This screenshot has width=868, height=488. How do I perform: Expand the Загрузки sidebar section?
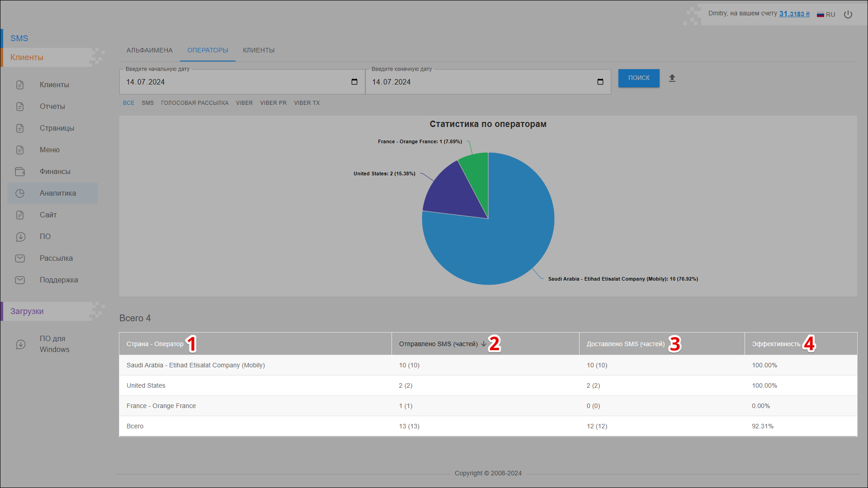pyautogui.click(x=27, y=311)
